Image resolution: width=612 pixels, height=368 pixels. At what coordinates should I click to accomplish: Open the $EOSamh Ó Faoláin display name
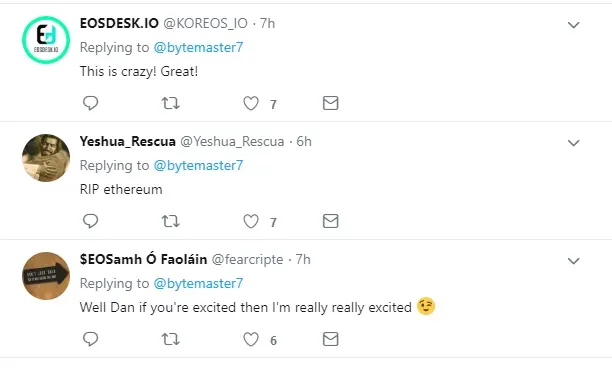(143, 259)
